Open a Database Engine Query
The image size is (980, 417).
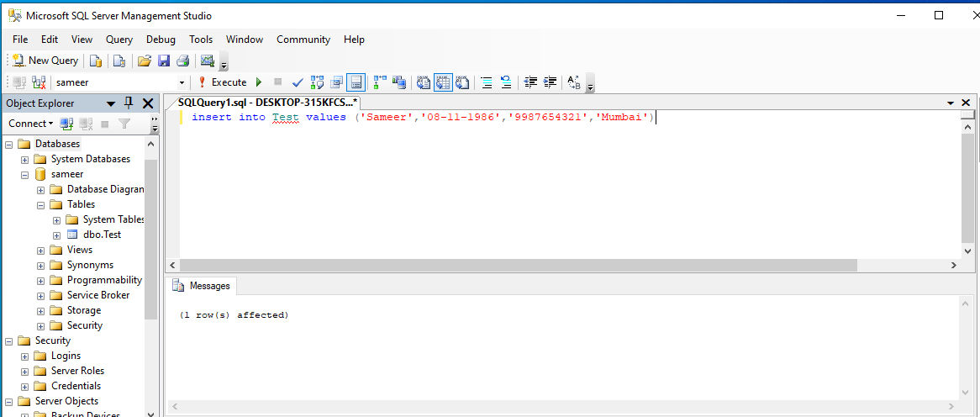(x=96, y=61)
